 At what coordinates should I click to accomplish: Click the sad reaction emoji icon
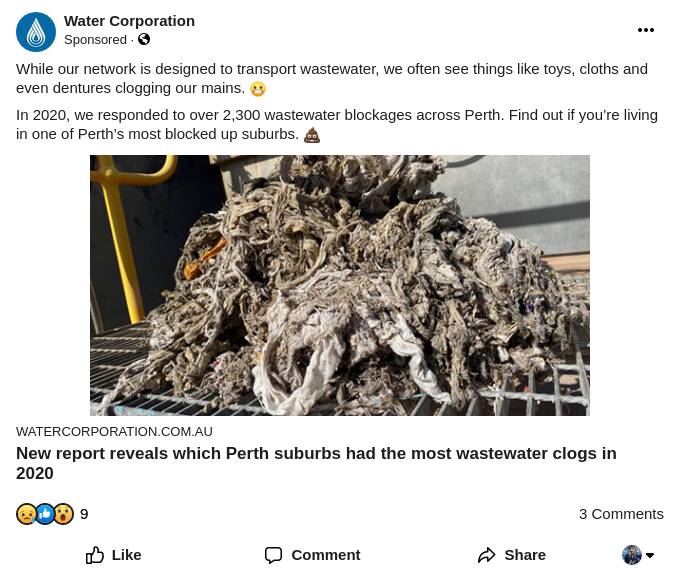coord(27,514)
